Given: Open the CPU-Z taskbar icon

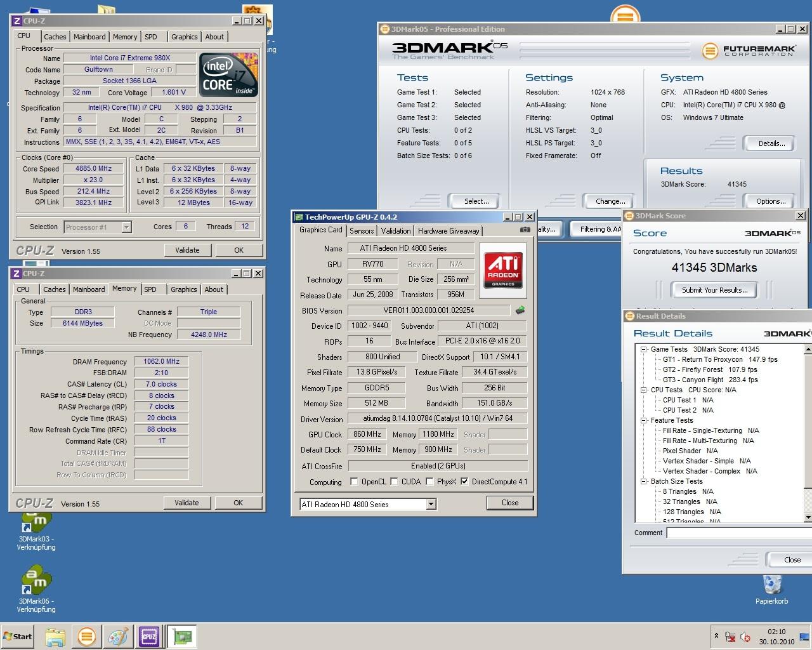Looking at the screenshot, I should click(x=149, y=637).
